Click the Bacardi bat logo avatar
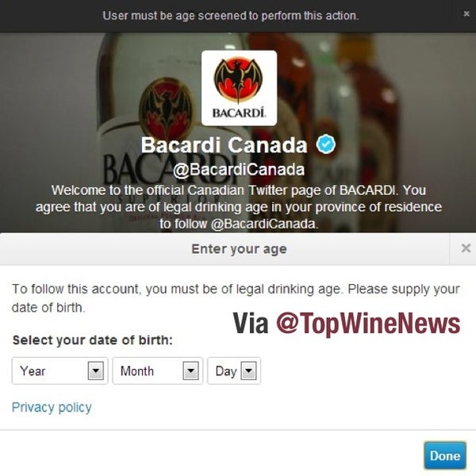This screenshot has height=476, width=476. pyautogui.click(x=240, y=88)
